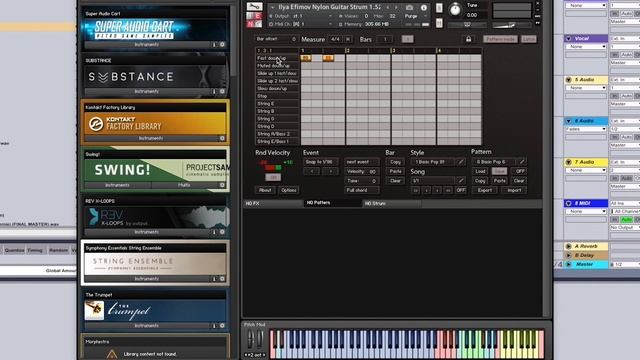Click the Options button

pos(289,190)
